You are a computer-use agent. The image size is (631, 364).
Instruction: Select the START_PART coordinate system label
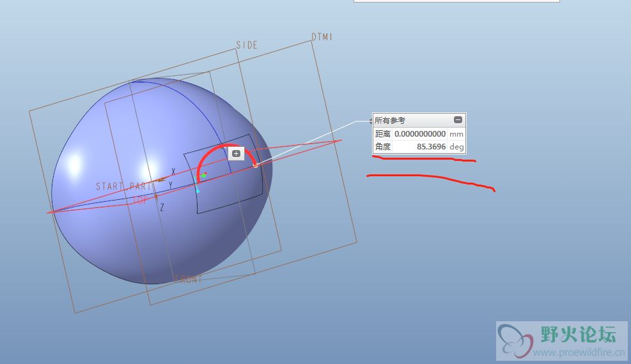(124, 186)
